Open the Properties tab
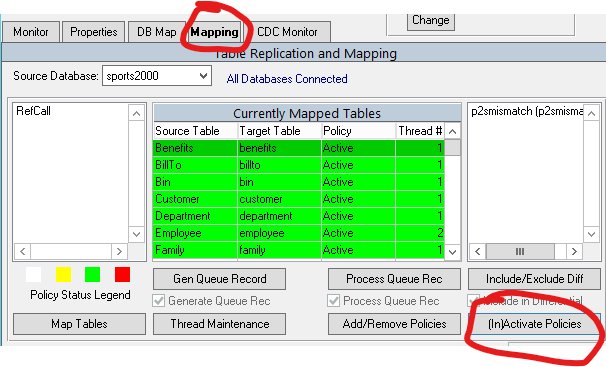The height and width of the screenshot is (367, 606). click(94, 32)
